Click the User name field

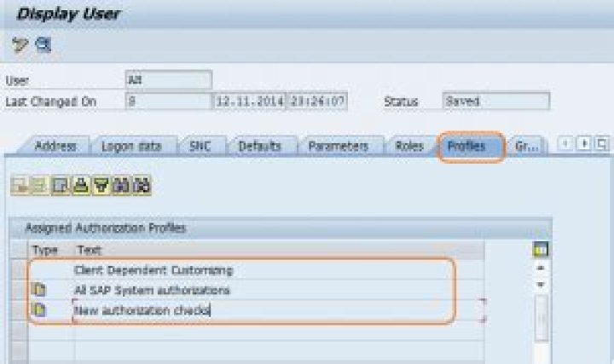[x=167, y=80]
